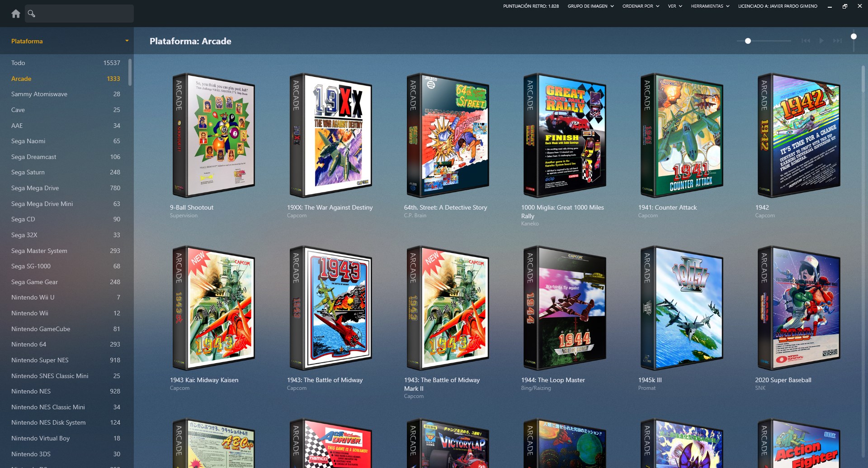Select 1943: The Battle of Midway box
Image resolution: width=868 pixels, height=468 pixels.
tap(331, 308)
